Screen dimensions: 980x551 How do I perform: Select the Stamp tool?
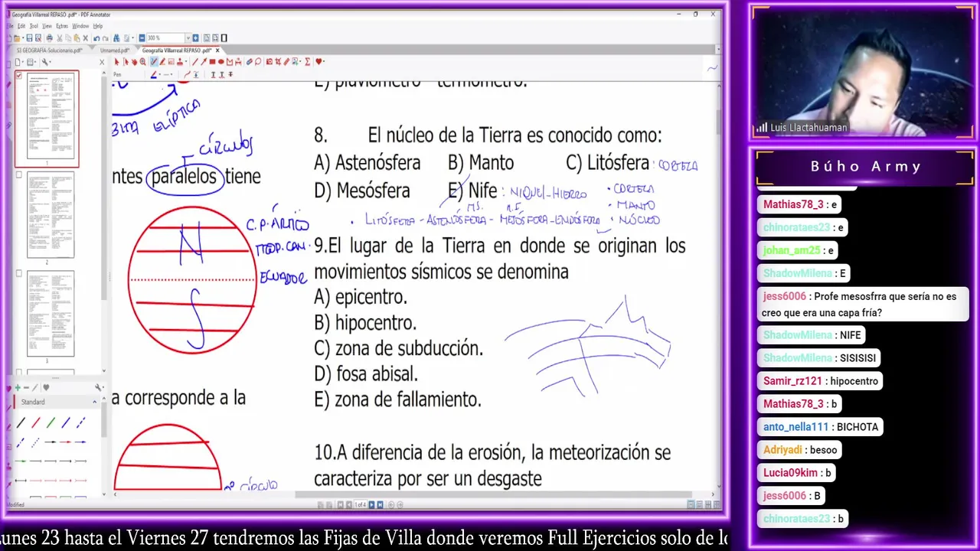180,62
